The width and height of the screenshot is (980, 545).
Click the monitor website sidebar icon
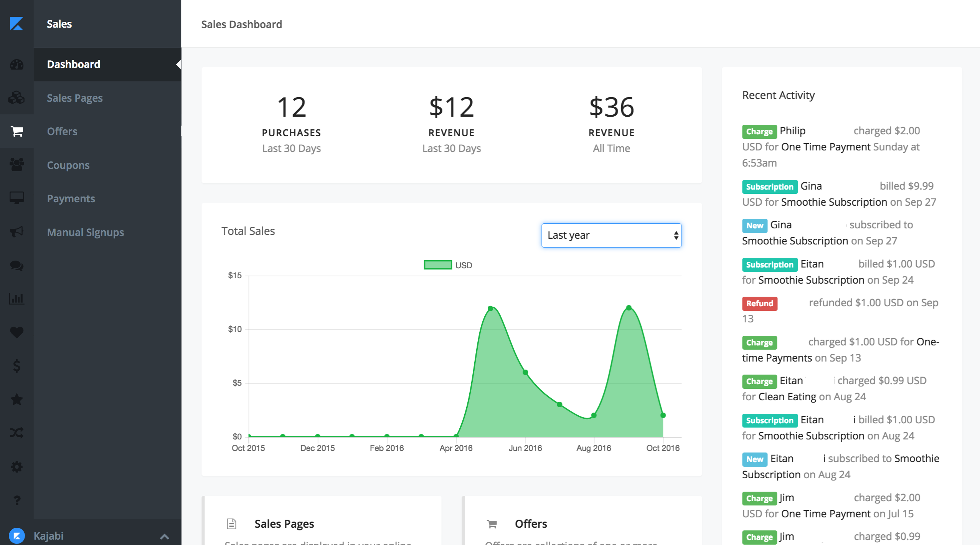16,198
